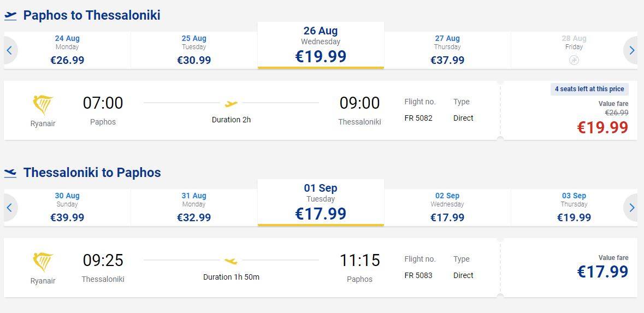Switch to 03 Sep Thursday €19.99 return date
644x313 pixels.
[x=574, y=208]
